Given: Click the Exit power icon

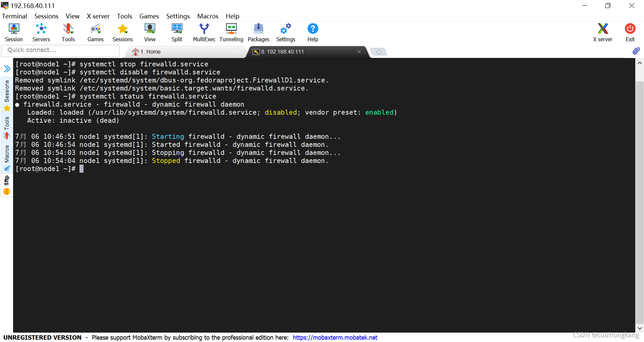Looking at the screenshot, I should 630,33.
